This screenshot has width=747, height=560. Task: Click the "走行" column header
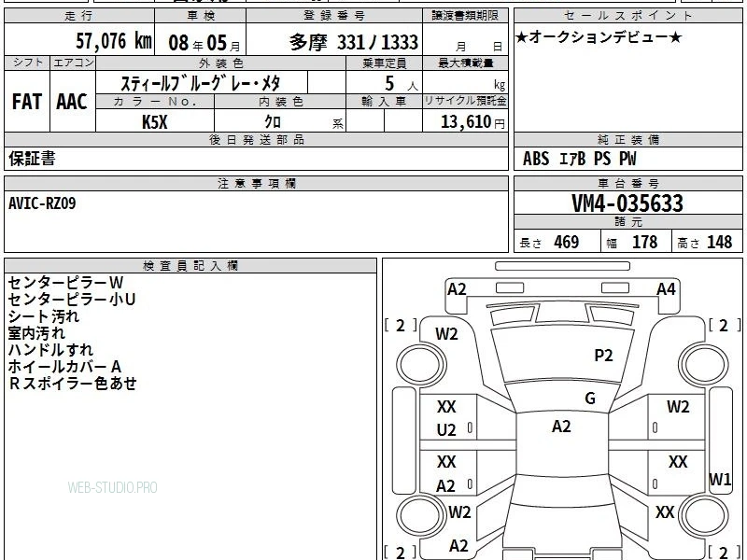point(79,16)
